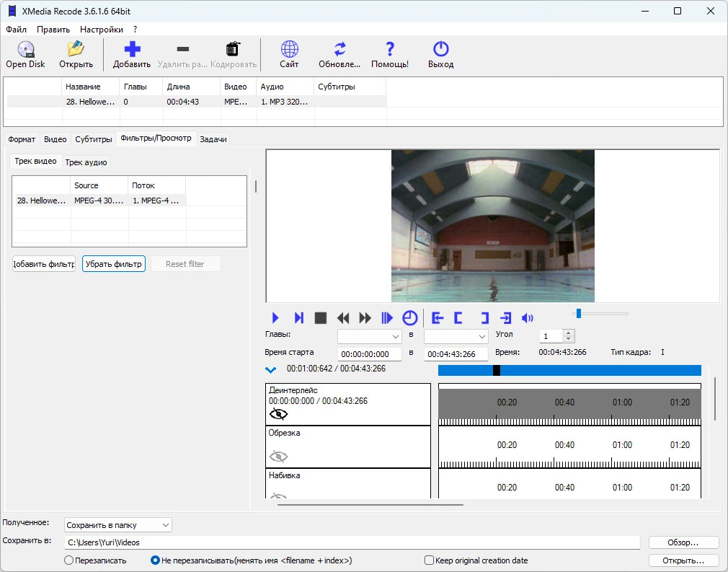Click the Открыть folder icon in toolbar
This screenshot has width=728, height=572.
[x=76, y=49]
